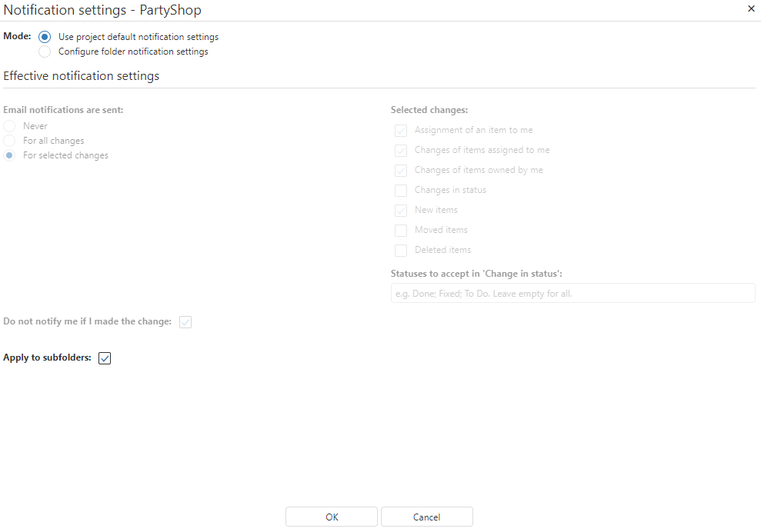Screen dimensions: 761x532
Task: Uncheck 'Changes of items assigned to me'
Action: [x=401, y=151]
